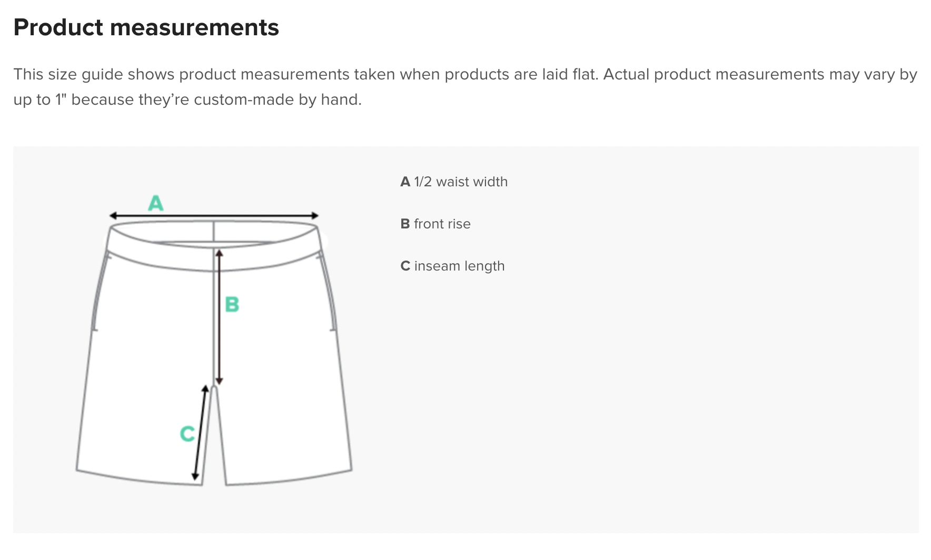The width and height of the screenshot is (931, 560).
Task: Select the "C inseam length" legend text
Action: (x=452, y=266)
